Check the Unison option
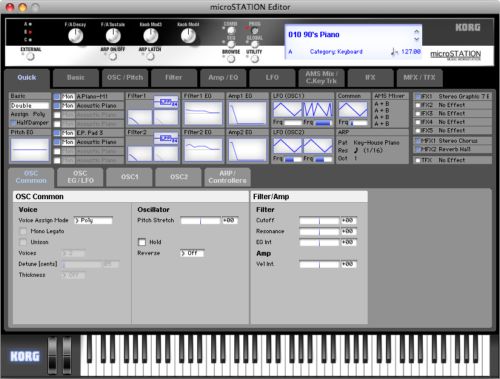 (x=23, y=242)
